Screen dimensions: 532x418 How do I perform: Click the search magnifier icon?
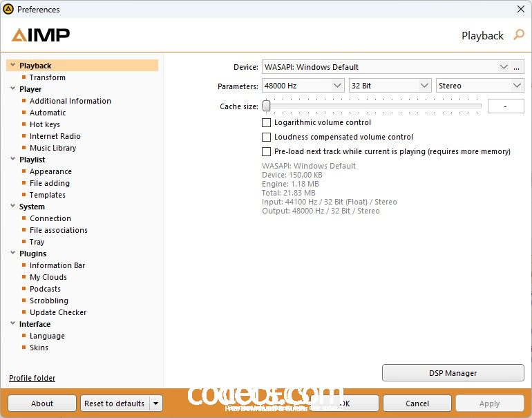519,35
